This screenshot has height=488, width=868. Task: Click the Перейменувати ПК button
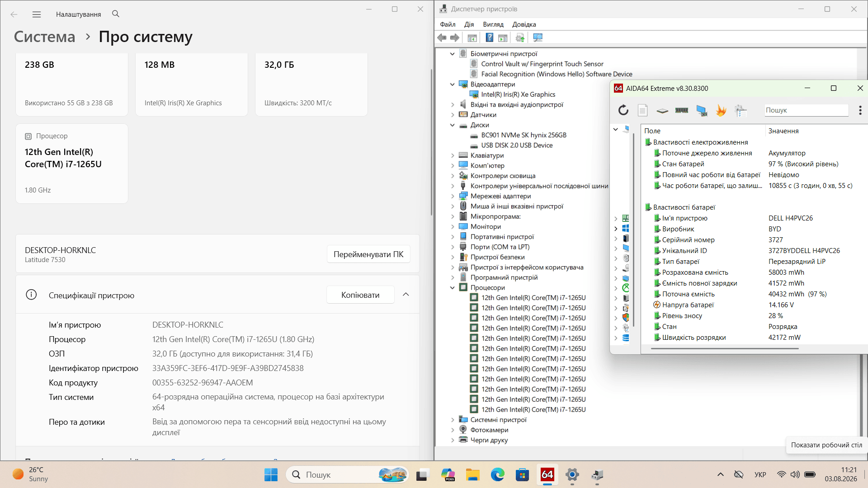[368, 254]
